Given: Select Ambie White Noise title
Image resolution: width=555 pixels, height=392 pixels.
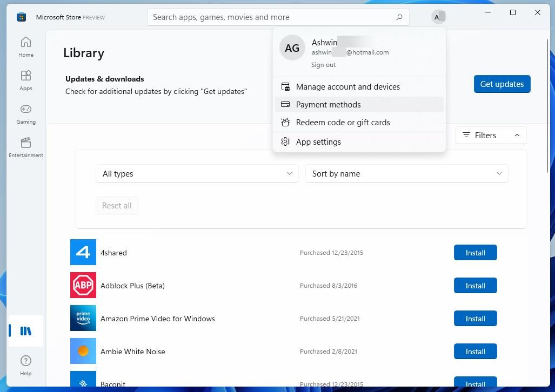Looking at the screenshot, I should tap(133, 352).
